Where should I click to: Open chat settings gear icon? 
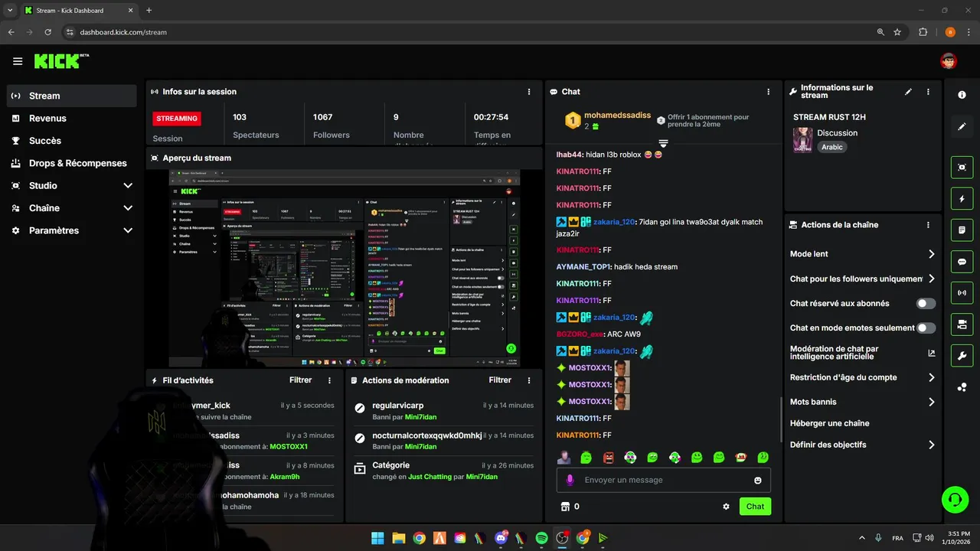point(726,507)
